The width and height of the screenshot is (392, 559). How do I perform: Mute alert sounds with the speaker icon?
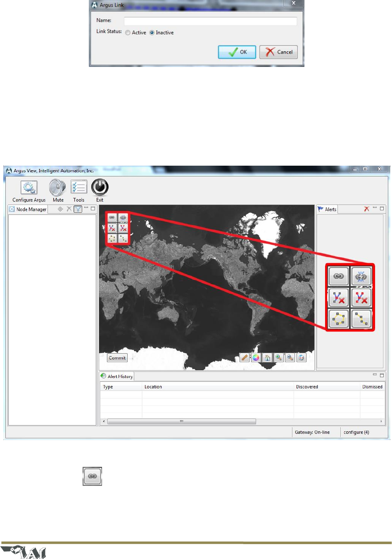[58, 191]
